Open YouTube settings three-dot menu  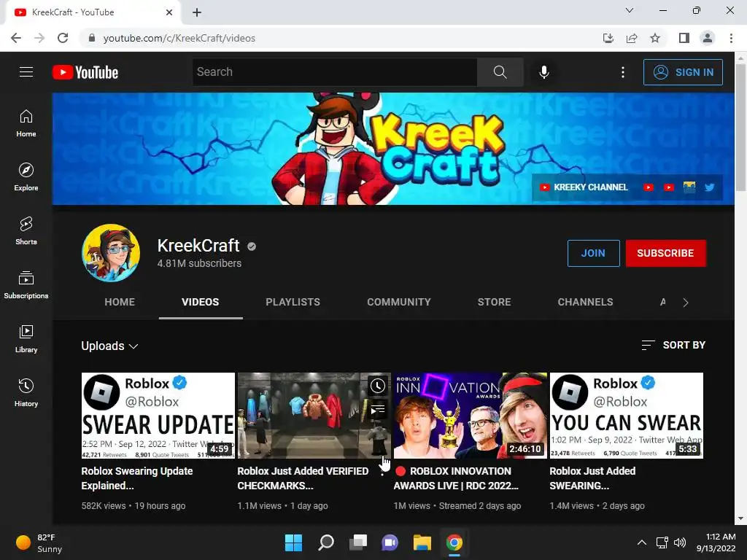click(623, 72)
